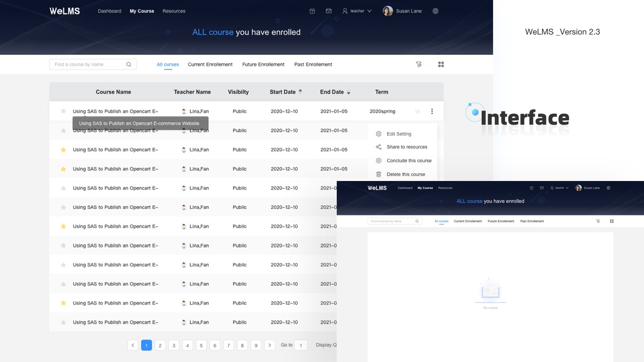Switch to Current Enrollement tab on main page
The height and width of the screenshot is (362, 644).
[210, 65]
